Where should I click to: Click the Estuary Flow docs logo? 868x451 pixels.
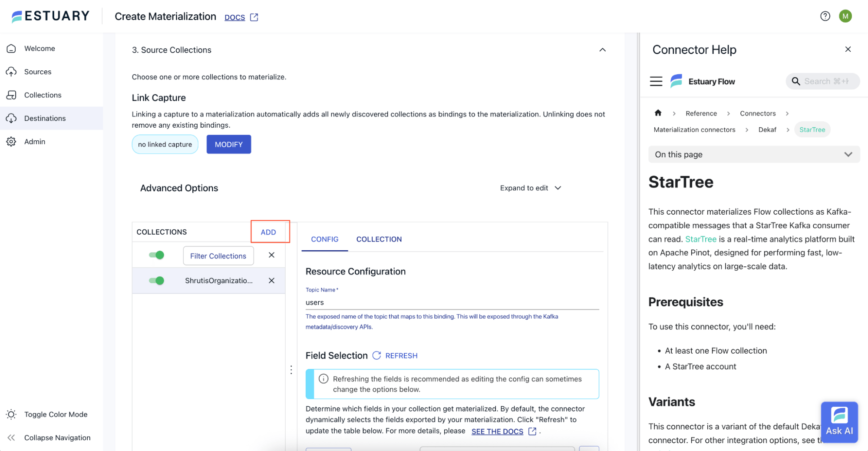point(703,81)
